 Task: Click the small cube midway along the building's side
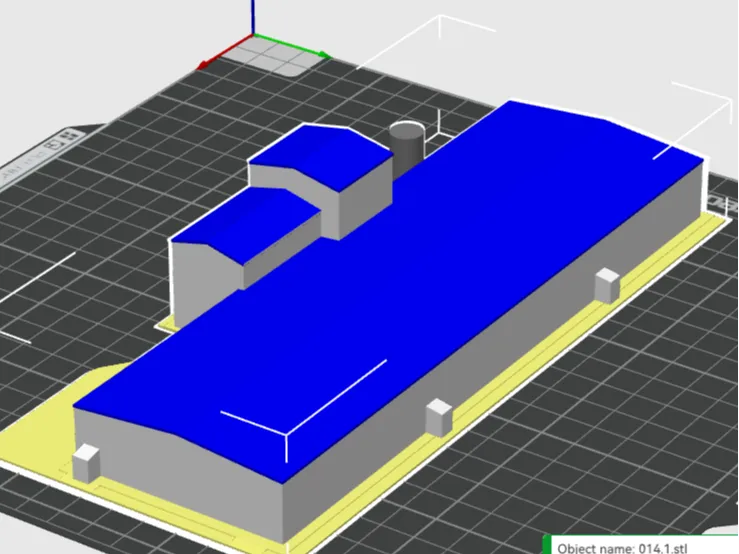click(x=439, y=417)
